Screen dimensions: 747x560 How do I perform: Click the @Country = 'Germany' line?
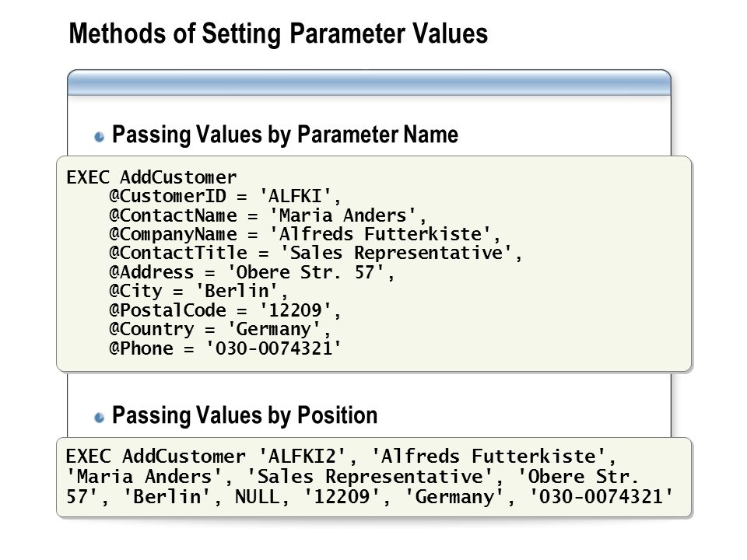coord(219,330)
